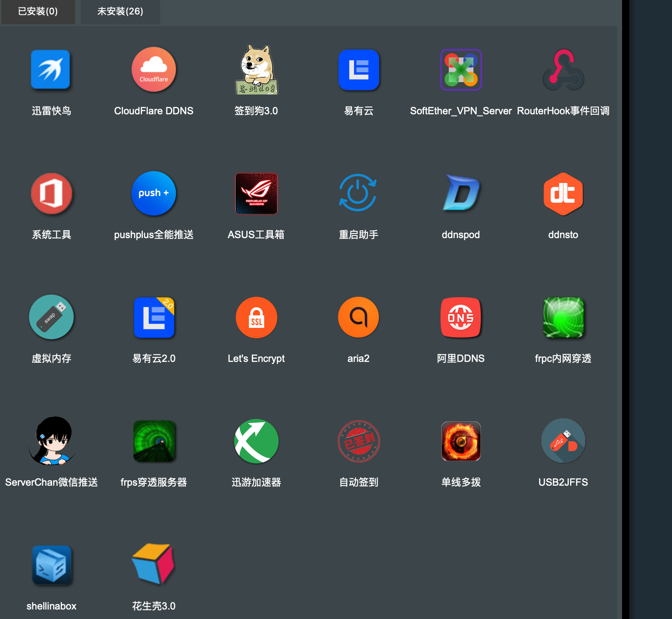
Task: Open the 虚拟内存 swap icon
Action: coord(51,317)
